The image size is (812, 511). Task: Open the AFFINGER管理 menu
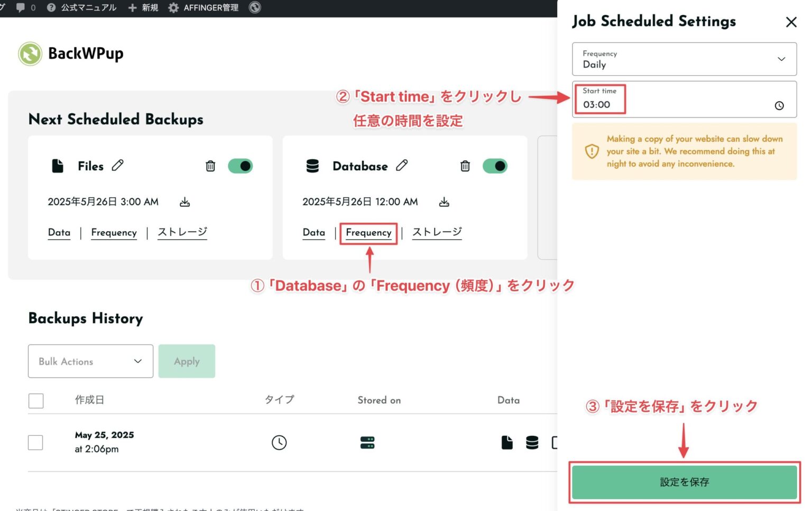[203, 7]
